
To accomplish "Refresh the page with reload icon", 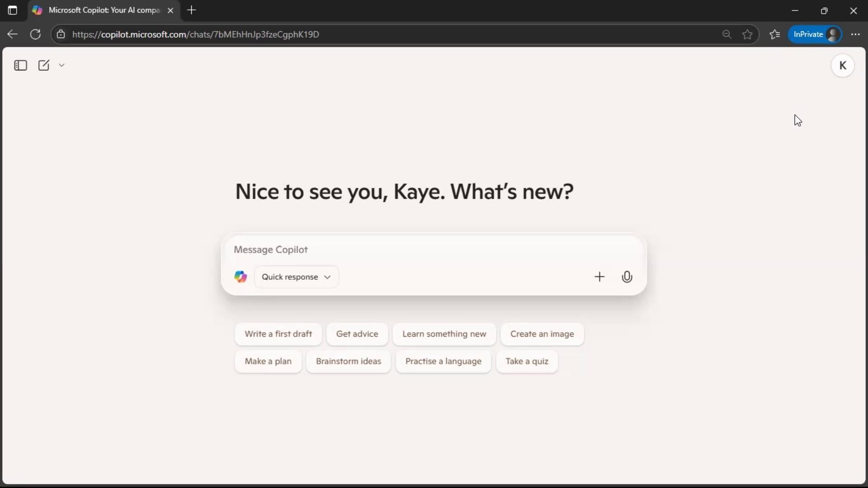I will coord(35,34).
